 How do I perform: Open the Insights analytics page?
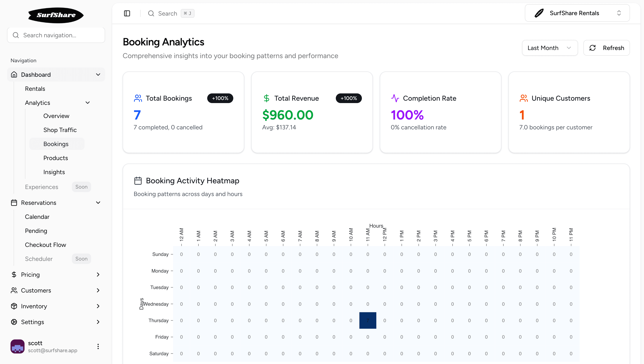[54, 172]
